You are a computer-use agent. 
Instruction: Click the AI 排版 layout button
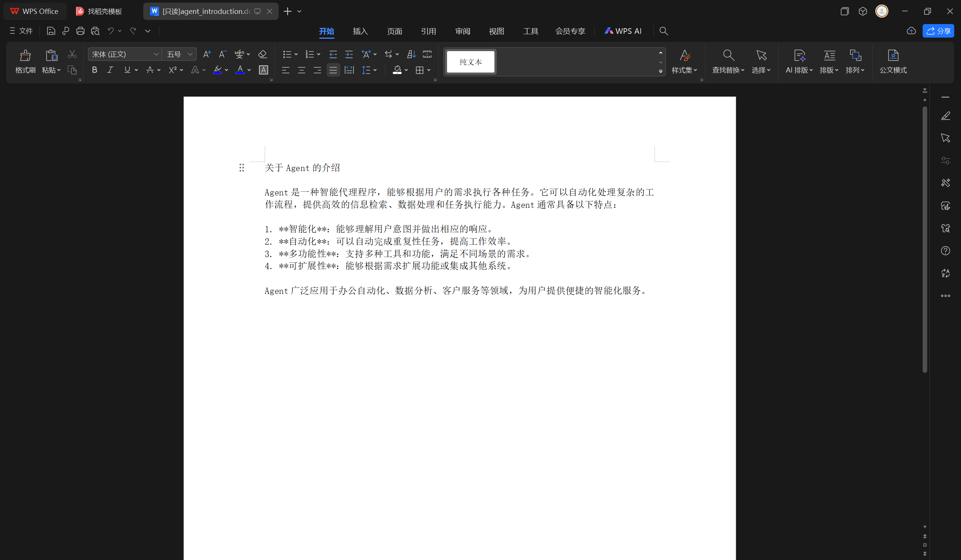point(799,61)
